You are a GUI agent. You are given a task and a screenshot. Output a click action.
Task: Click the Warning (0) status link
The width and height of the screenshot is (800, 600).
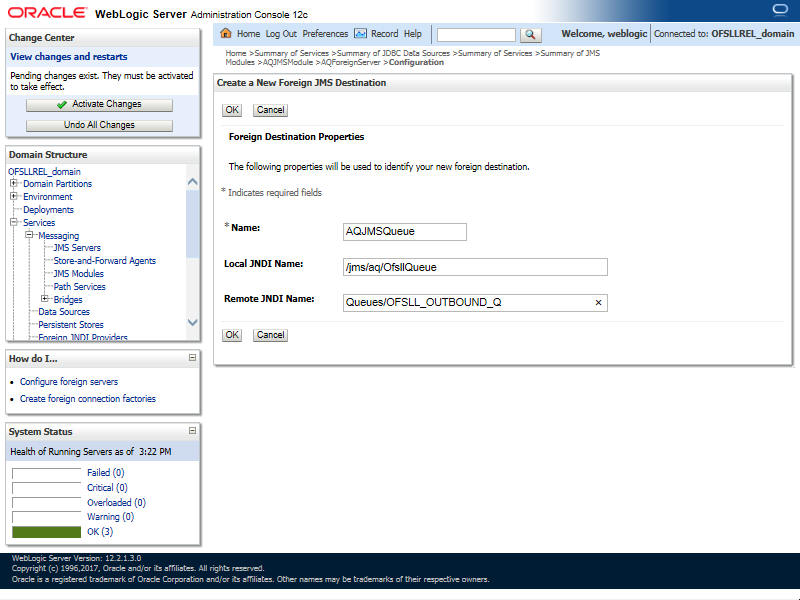(110, 517)
